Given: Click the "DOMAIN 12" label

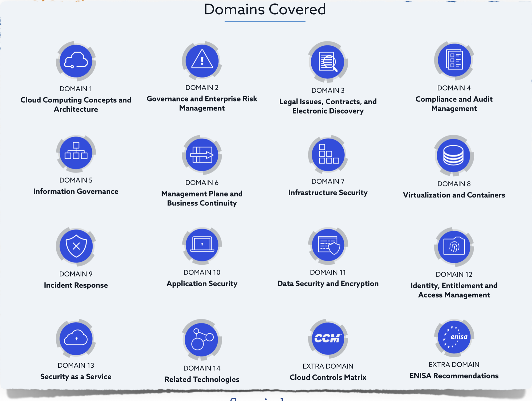Looking at the screenshot, I should click(x=454, y=274).
